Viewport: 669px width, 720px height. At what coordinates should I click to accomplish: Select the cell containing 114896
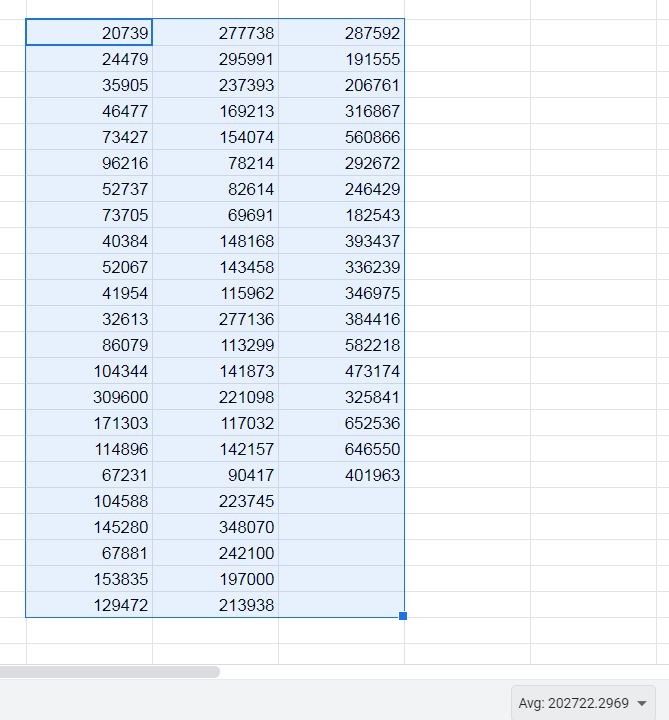(89, 449)
